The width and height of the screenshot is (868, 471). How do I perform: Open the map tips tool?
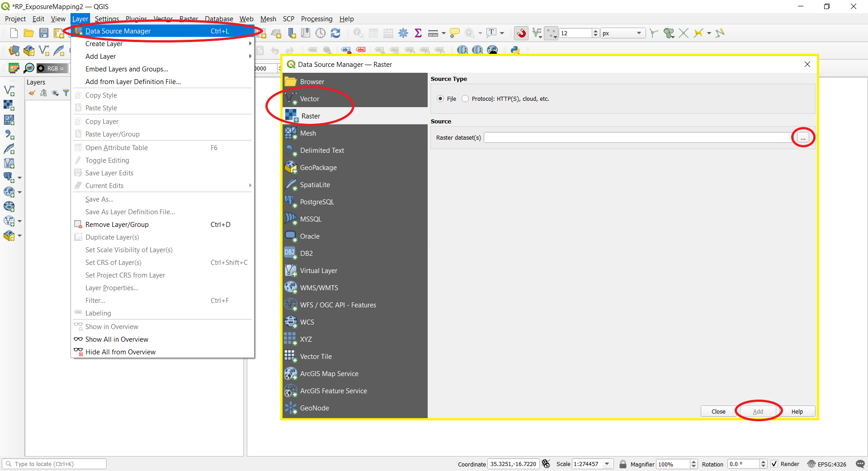click(x=454, y=33)
